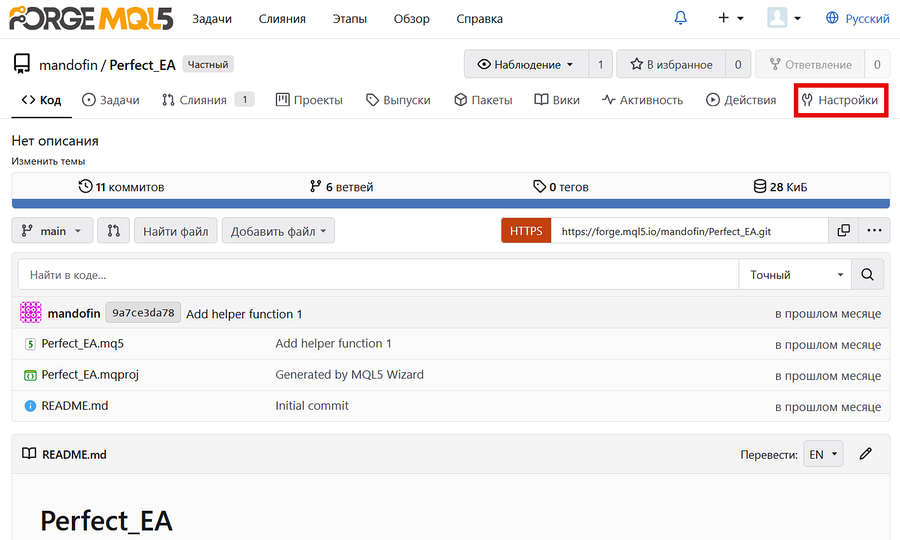The width and height of the screenshot is (900, 540).
Task: Open the Точный search mode dropdown
Action: pyautogui.click(x=795, y=275)
